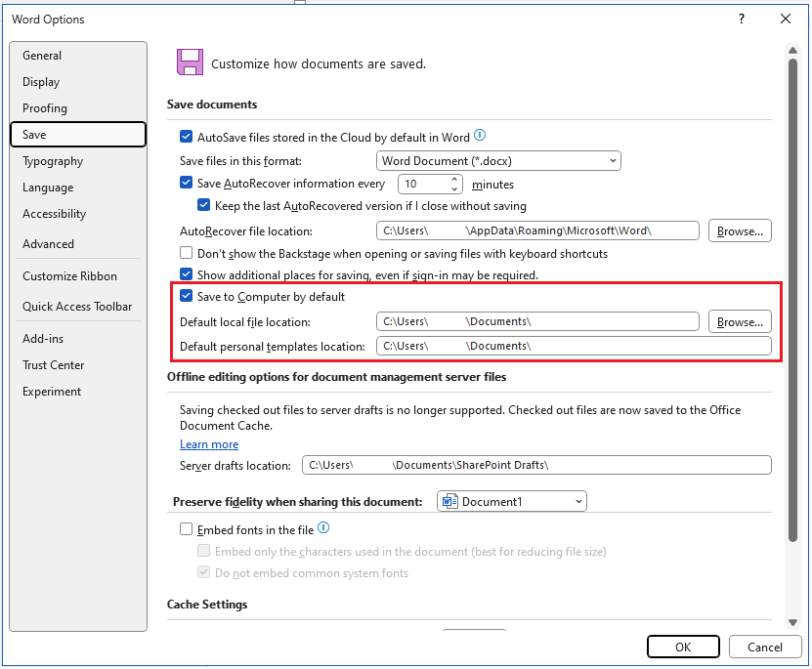Uncheck Save AutoRecover information checkbox
This screenshot has height=669, width=812.
click(x=186, y=183)
